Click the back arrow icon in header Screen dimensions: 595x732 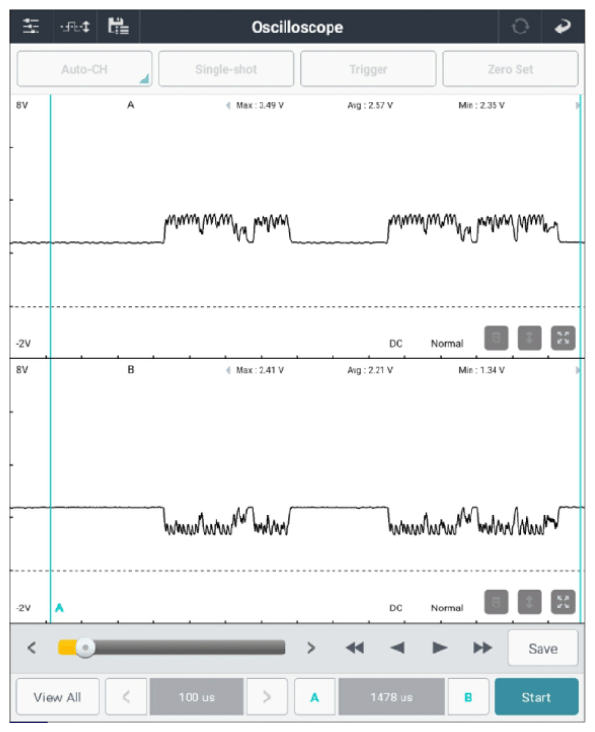click(563, 27)
